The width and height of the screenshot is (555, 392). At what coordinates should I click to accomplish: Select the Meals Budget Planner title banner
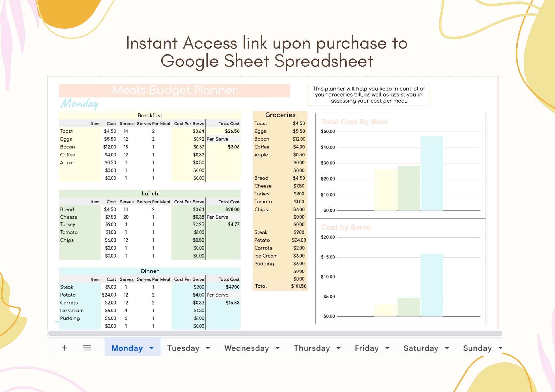point(174,90)
